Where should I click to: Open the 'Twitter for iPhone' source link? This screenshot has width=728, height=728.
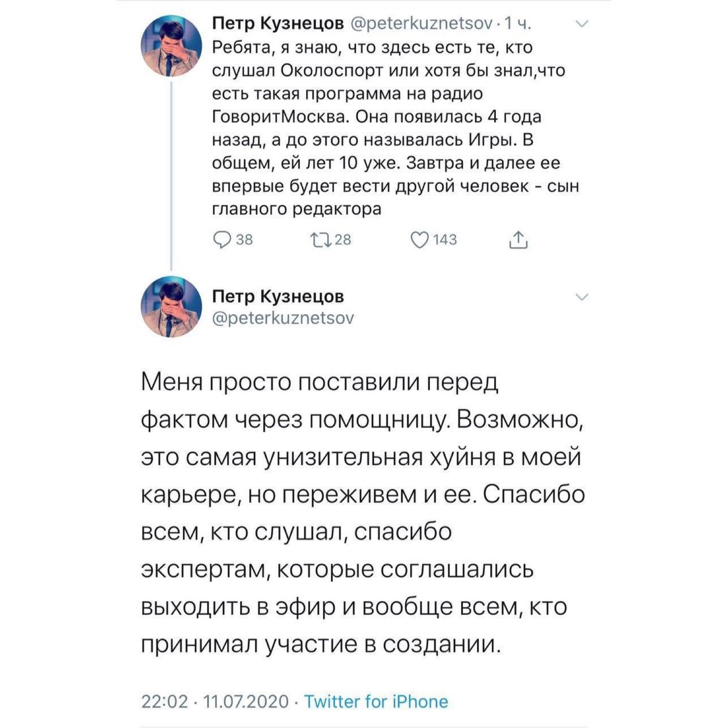(376, 701)
